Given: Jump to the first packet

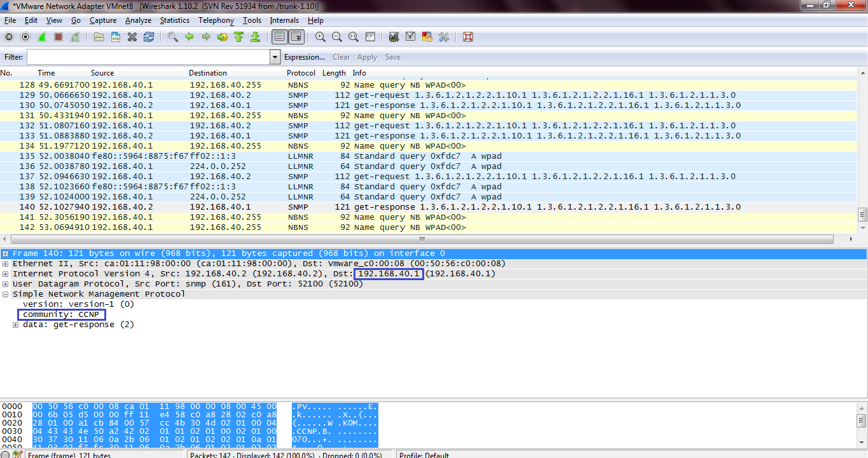Looking at the screenshot, I should coord(239,37).
